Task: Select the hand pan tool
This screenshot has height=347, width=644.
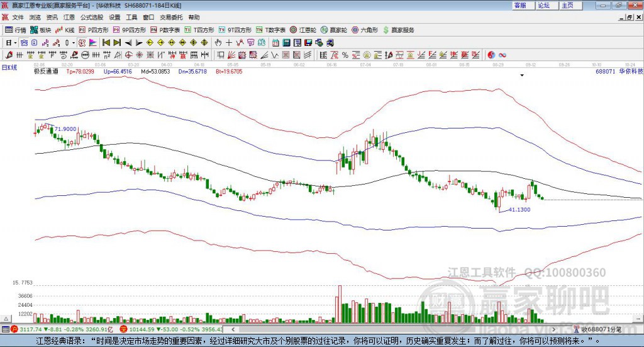Action: [218, 43]
